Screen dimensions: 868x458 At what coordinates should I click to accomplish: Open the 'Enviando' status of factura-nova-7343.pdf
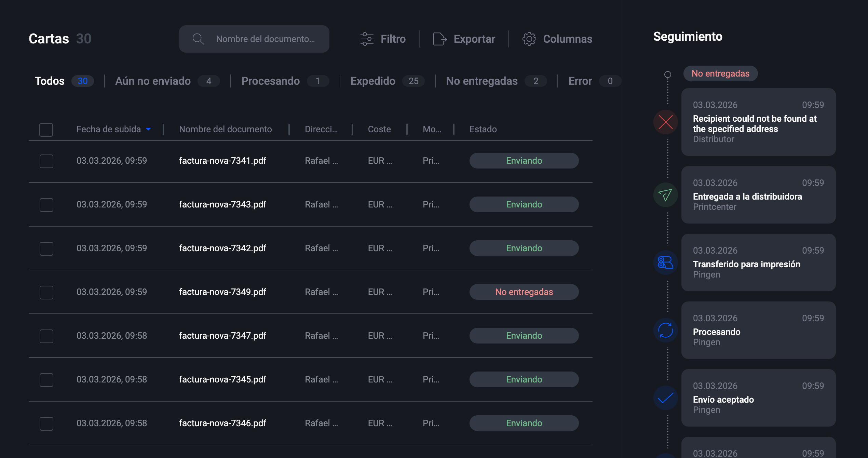(x=524, y=204)
